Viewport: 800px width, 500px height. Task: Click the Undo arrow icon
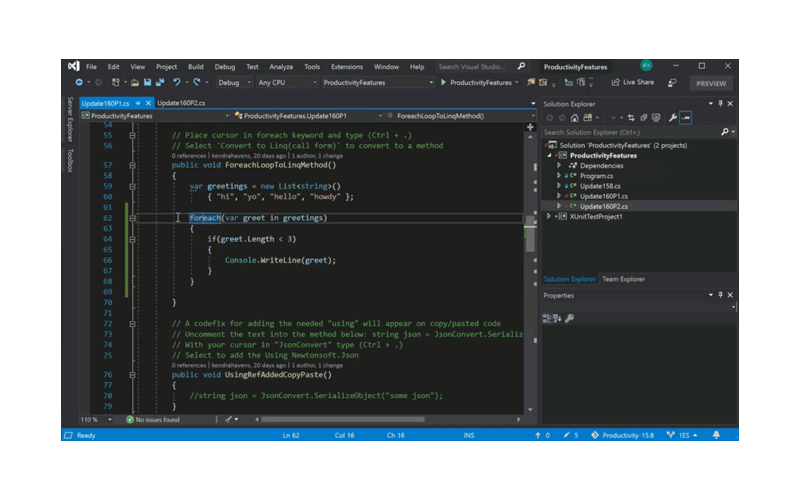coord(177,83)
